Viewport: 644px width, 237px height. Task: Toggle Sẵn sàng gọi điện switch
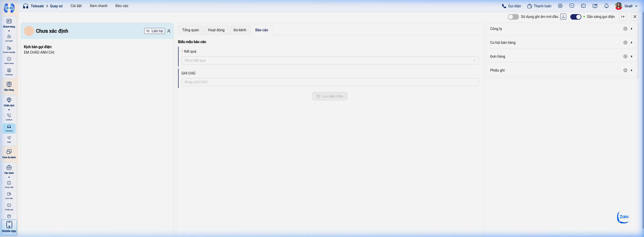[x=576, y=17]
